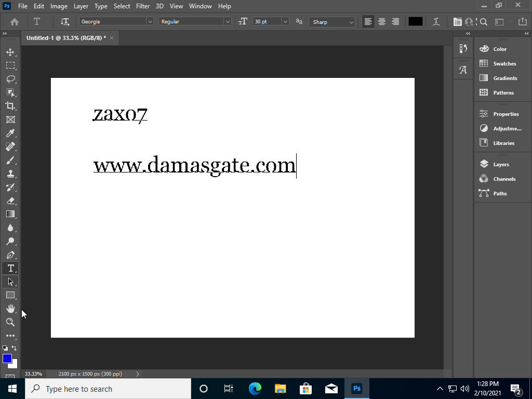
Task: Select the Crop tool
Action: click(10, 106)
